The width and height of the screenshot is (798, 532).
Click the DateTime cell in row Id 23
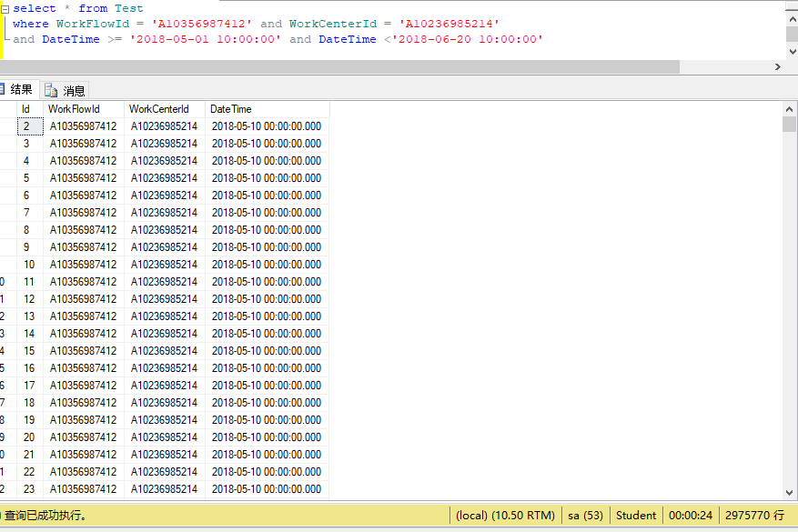click(x=266, y=489)
